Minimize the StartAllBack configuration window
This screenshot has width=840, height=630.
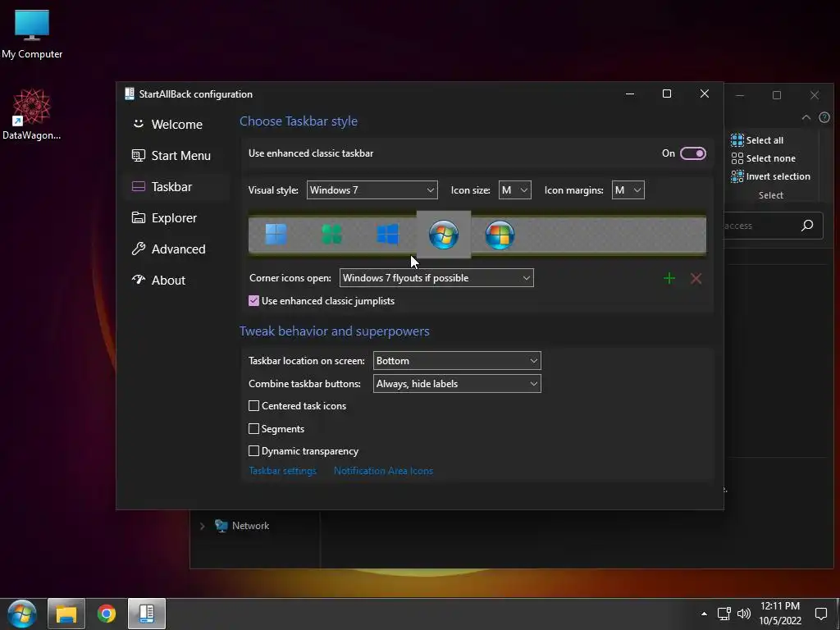coord(630,94)
